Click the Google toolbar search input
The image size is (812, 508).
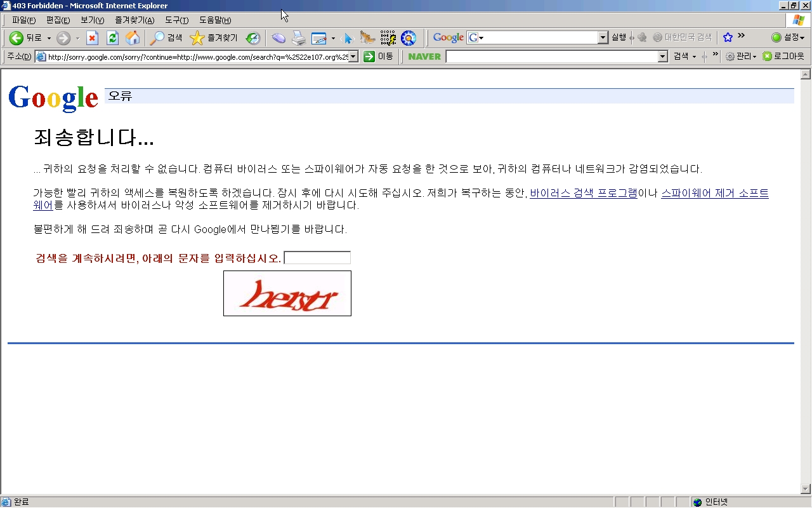click(x=537, y=37)
